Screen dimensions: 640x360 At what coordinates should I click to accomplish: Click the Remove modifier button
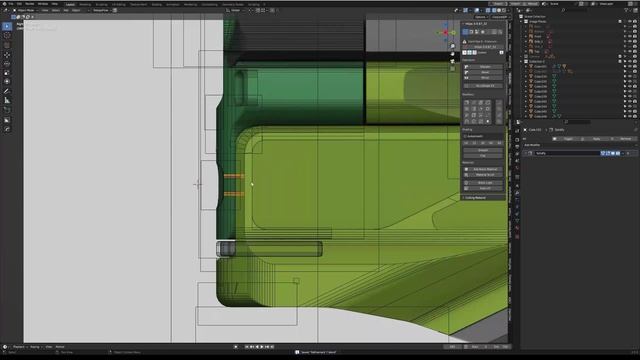(625, 139)
